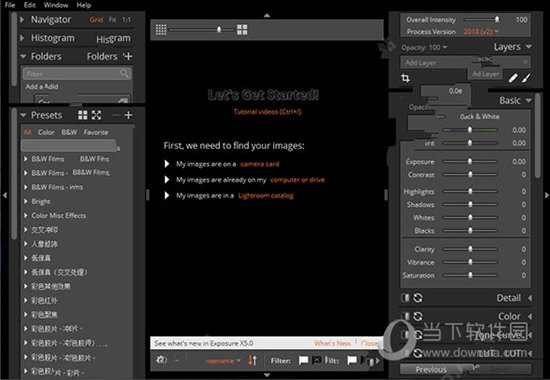
Task: Select the pencil brush tool icon
Action: click(513, 78)
